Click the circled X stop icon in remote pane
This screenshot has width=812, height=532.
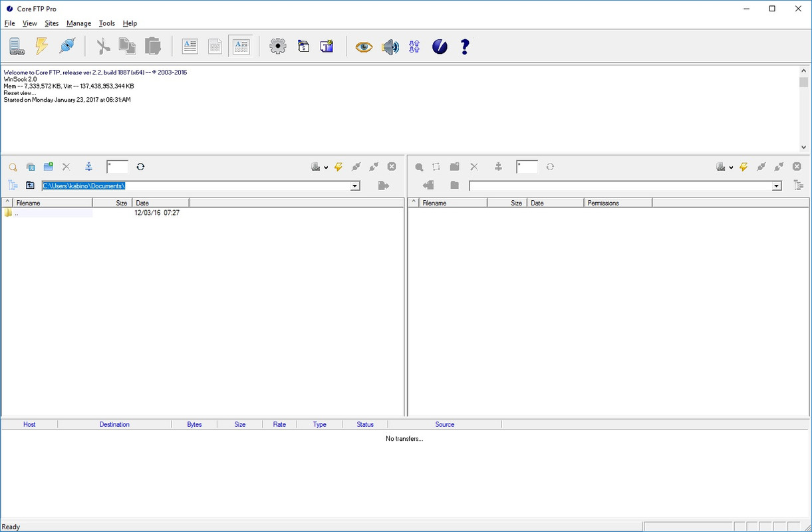[797, 167]
